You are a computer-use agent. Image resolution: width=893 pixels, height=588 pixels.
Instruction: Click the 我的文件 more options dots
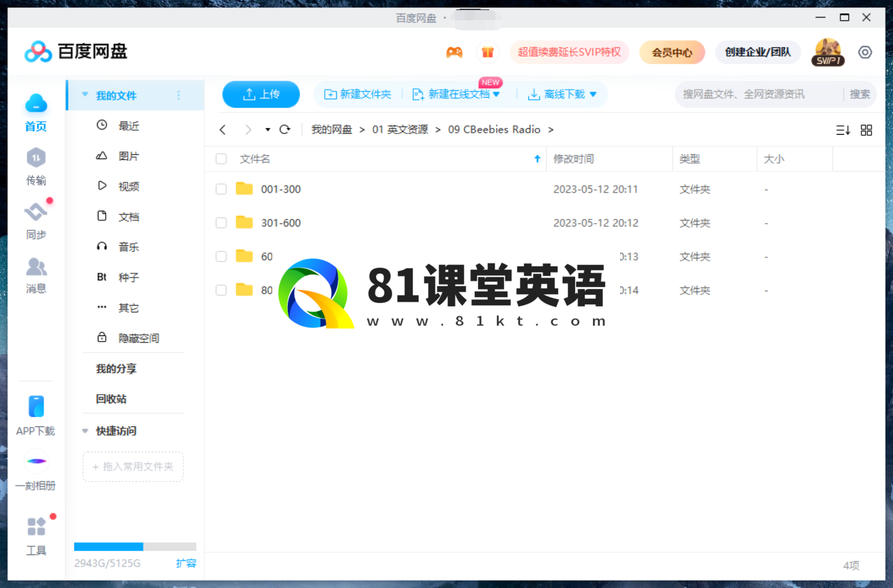coord(179,96)
